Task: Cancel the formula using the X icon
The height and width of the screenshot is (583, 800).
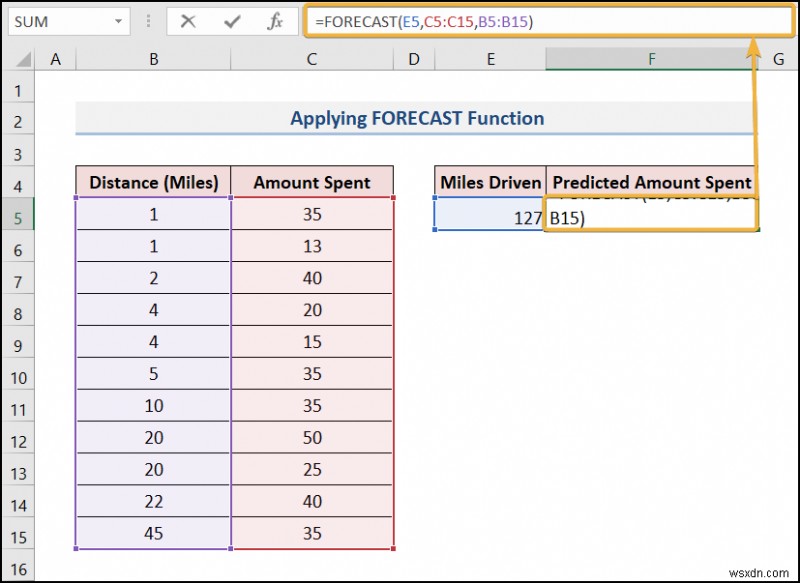Action: coord(187,21)
